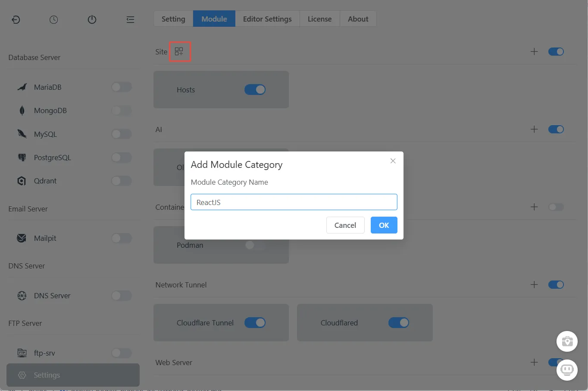Click the plus icon in Web Server row
This screenshot has width=588, height=391.
534,363
